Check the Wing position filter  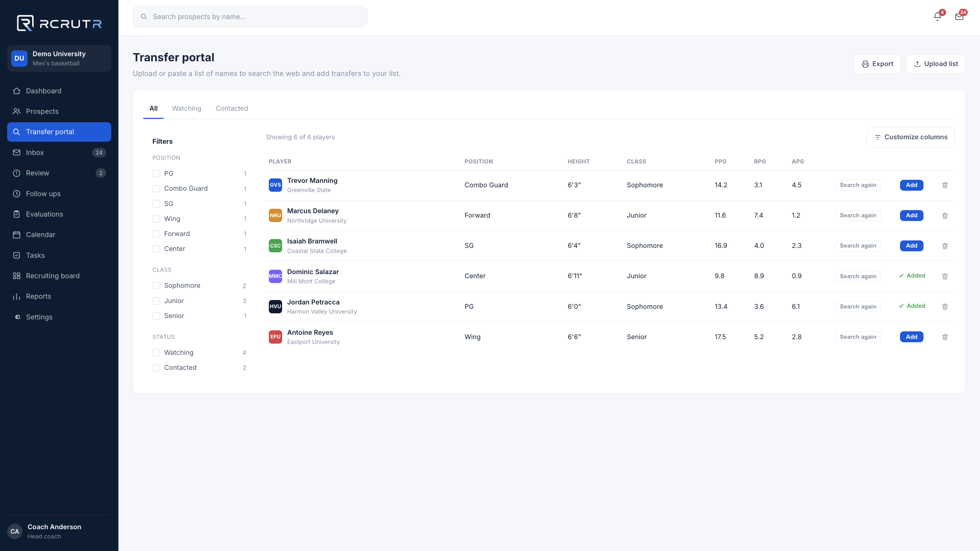[156, 219]
